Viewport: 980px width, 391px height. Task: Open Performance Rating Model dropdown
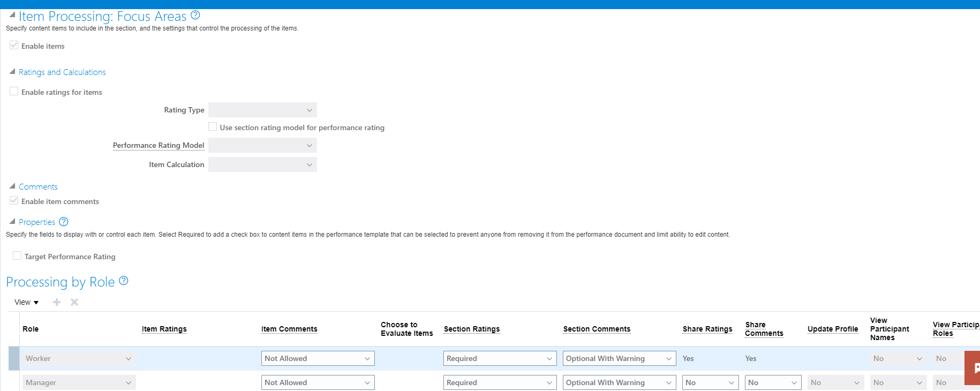point(262,145)
